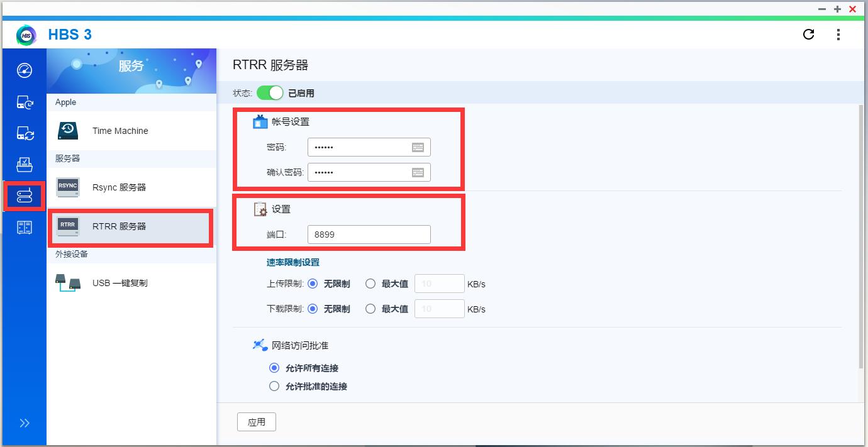This screenshot has height=447, width=868.
Task: Click the 端口 input showing 8899
Action: coord(369,234)
